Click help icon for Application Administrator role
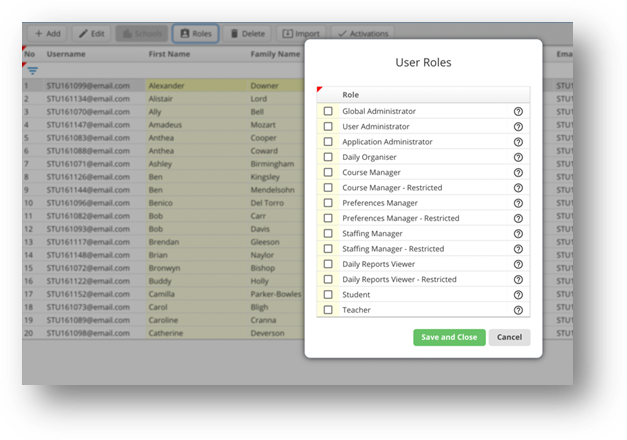627x440 pixels. [x=518, y=142]
